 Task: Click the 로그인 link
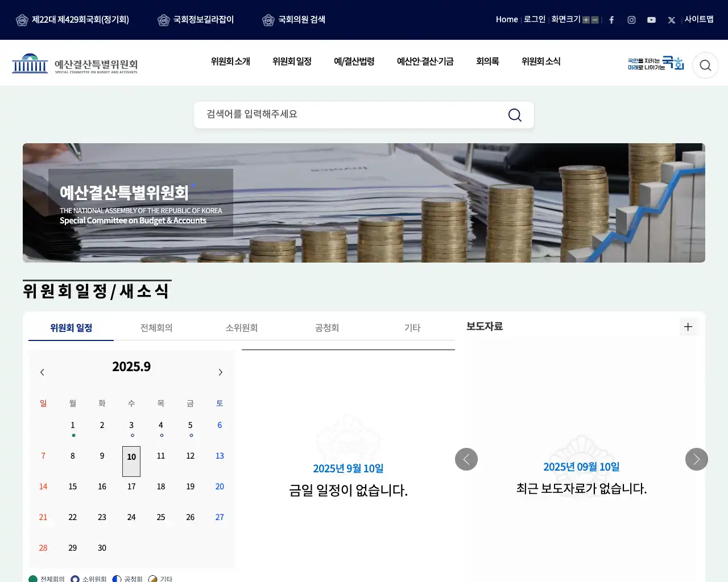(x=535, y=19)
